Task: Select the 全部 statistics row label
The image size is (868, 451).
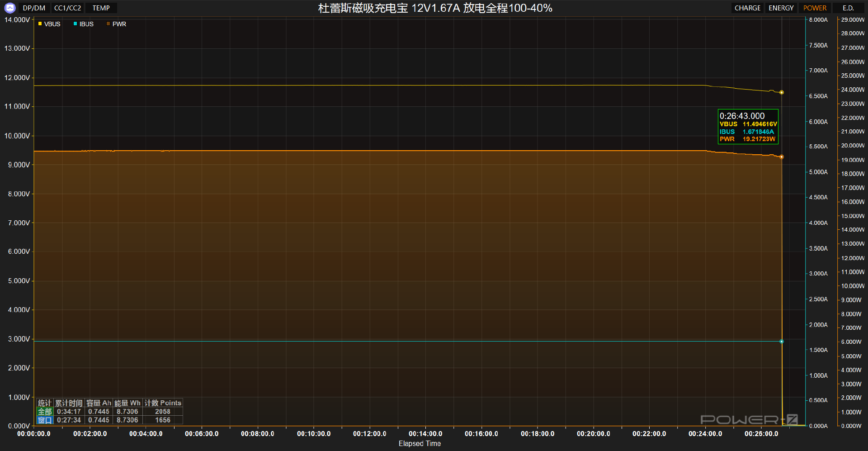Action: 45,412
